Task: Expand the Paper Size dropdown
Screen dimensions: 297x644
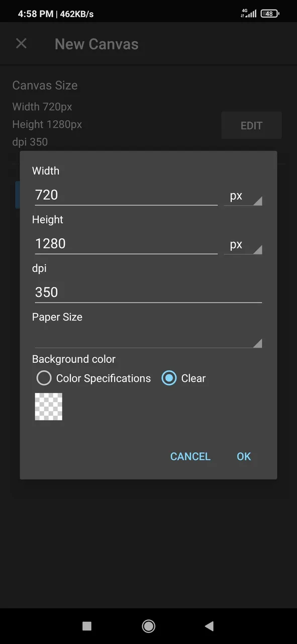Action: pyautogui.click(x=148, y=338)
